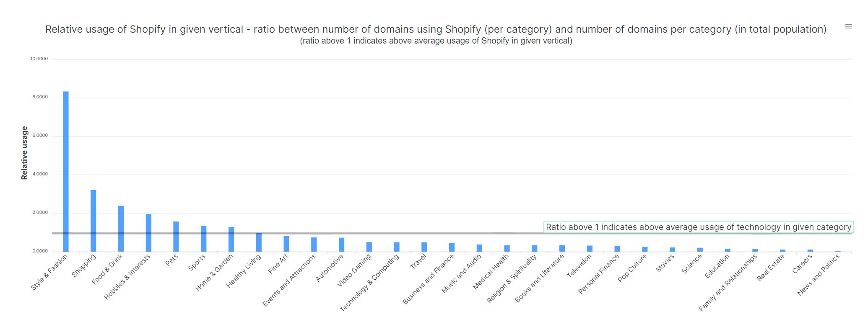
Task: Select the Personal Finance bar
Action: [x=617, y=249]
